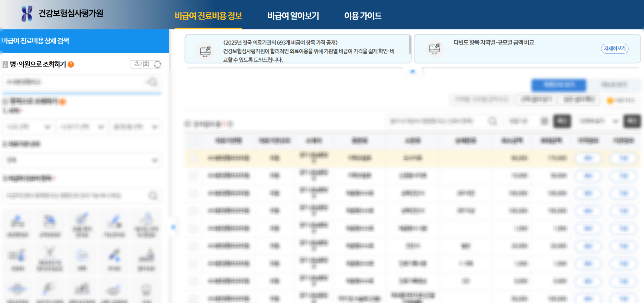This screenshot has width=644, height=303.
Task: Open the first region dropdown in the sidebar
Action: [x=27, y=127]
